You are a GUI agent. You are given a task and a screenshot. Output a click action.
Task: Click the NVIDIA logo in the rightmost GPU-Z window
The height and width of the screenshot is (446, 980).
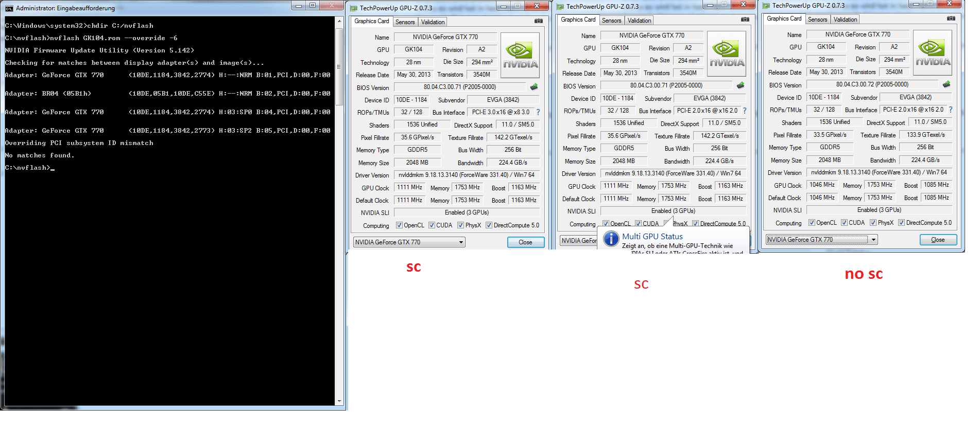click(x=933, y=53)
